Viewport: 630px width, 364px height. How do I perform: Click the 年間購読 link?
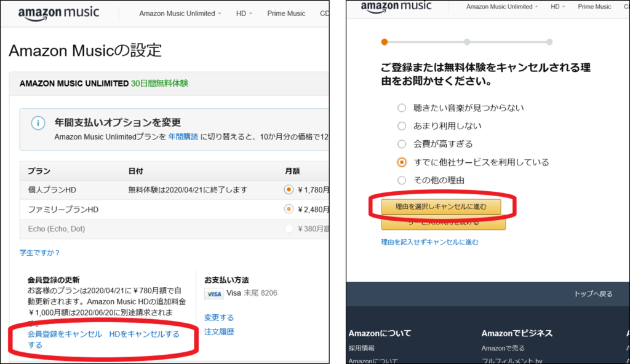[x=183, y=136]
